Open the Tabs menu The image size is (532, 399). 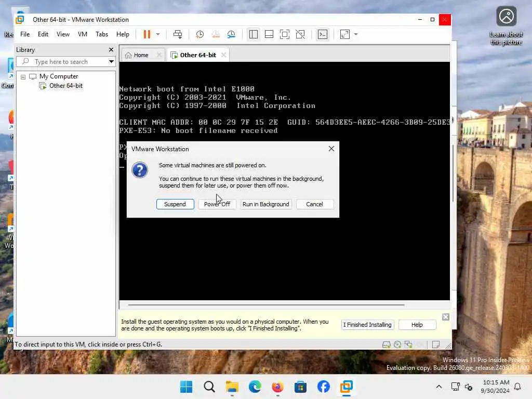tap(102, 34)
